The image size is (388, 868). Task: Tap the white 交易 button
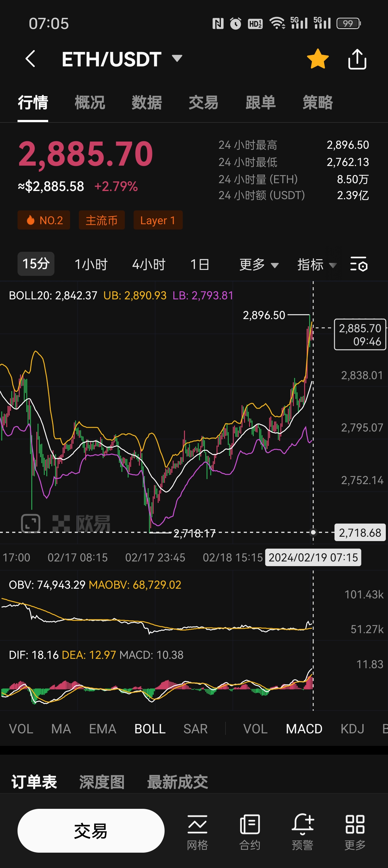tap(91, 831)
